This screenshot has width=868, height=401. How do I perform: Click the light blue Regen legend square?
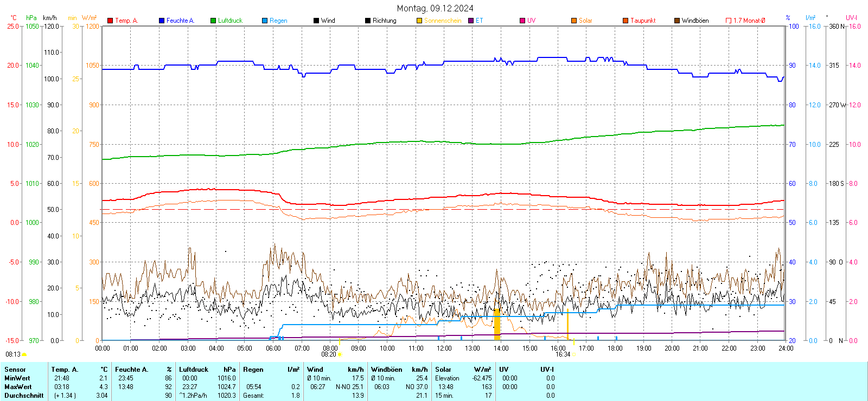tap(265, 21)
